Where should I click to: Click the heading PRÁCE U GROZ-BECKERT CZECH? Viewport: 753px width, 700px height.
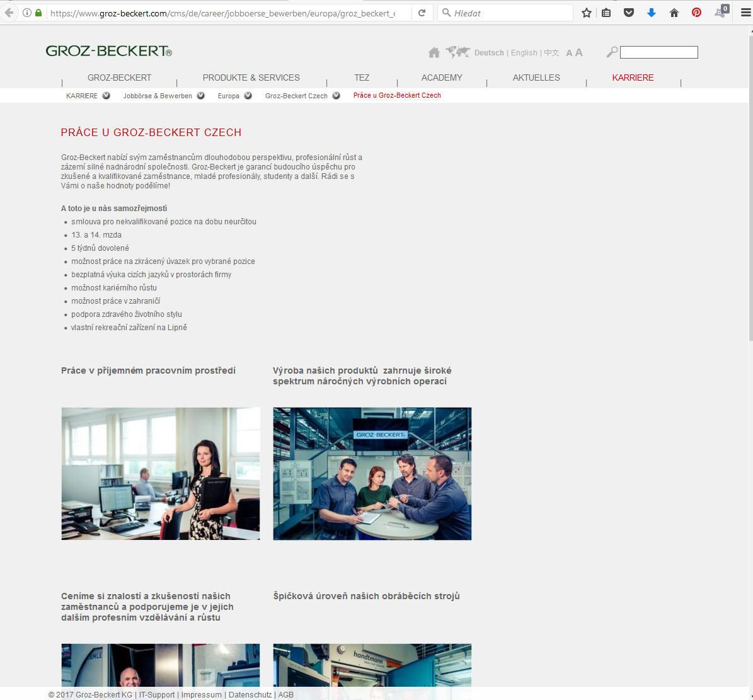point(151,132)
